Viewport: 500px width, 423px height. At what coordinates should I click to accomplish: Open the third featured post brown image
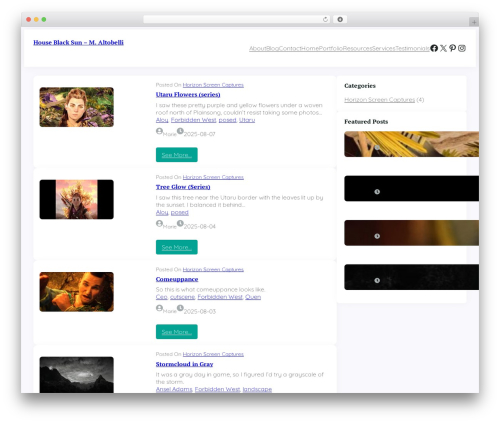(412, 233)
